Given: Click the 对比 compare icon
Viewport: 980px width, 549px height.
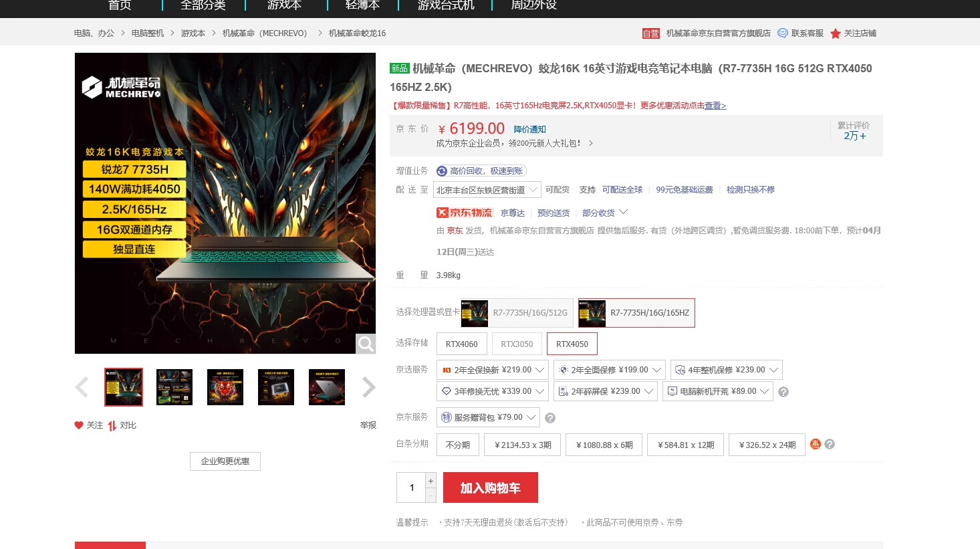Looking at the screenshot, I should click(x=112, y=425).
